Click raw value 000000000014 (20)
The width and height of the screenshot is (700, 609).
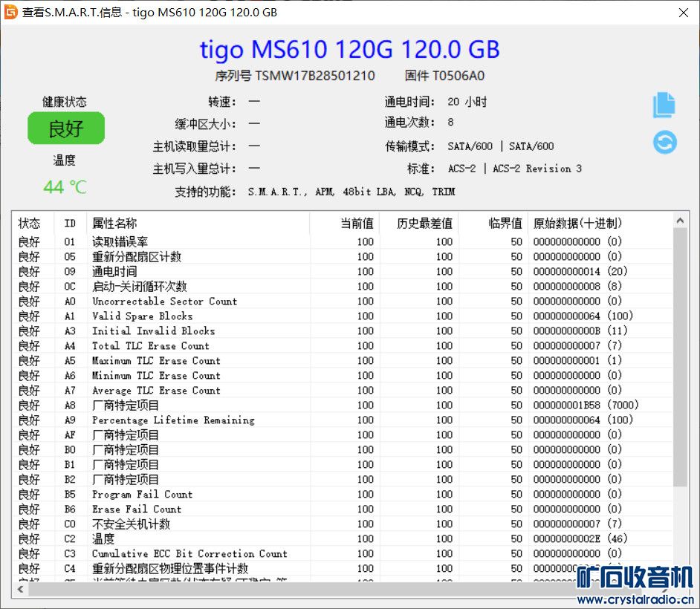(x=580, y=271)
